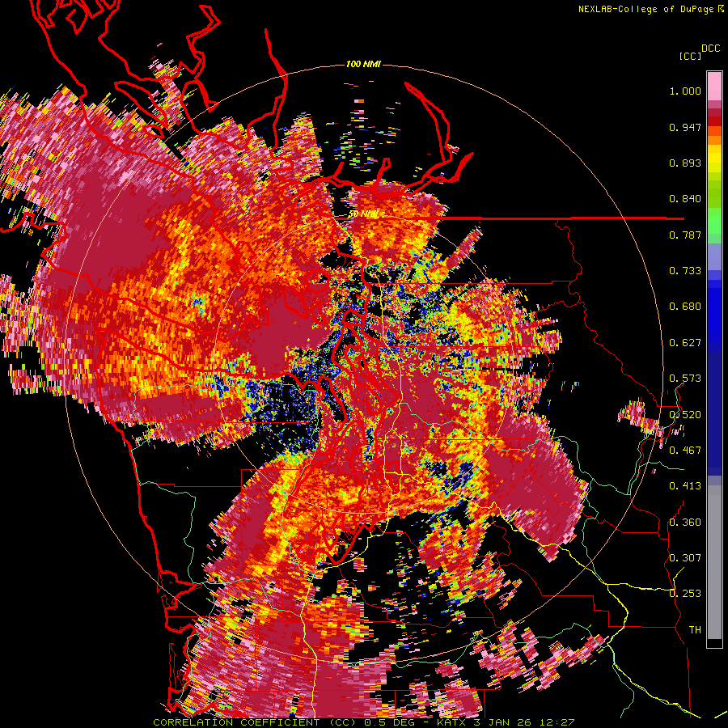Viewport: 728px width, 728px height.
Task: Select the 0.360 scale value
Action: click(x=685, y=523)
